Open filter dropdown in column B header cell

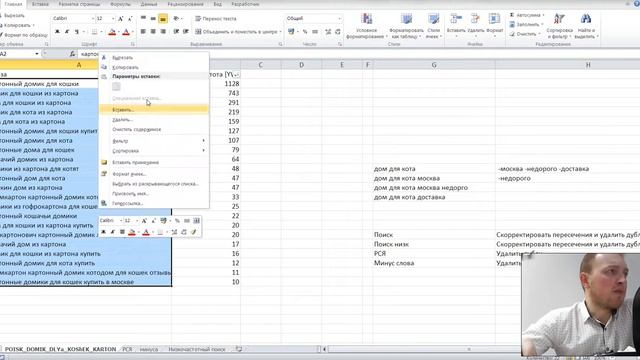tap(236, 74)
